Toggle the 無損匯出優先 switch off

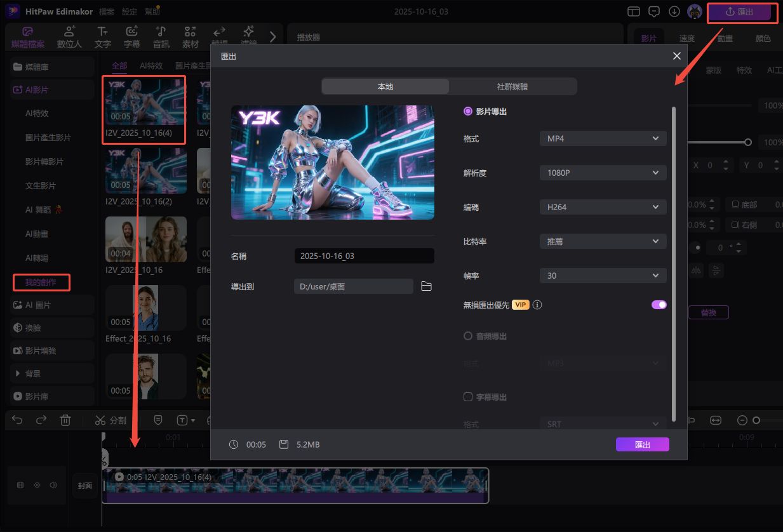pyautogui.click(x=659, y=305)
